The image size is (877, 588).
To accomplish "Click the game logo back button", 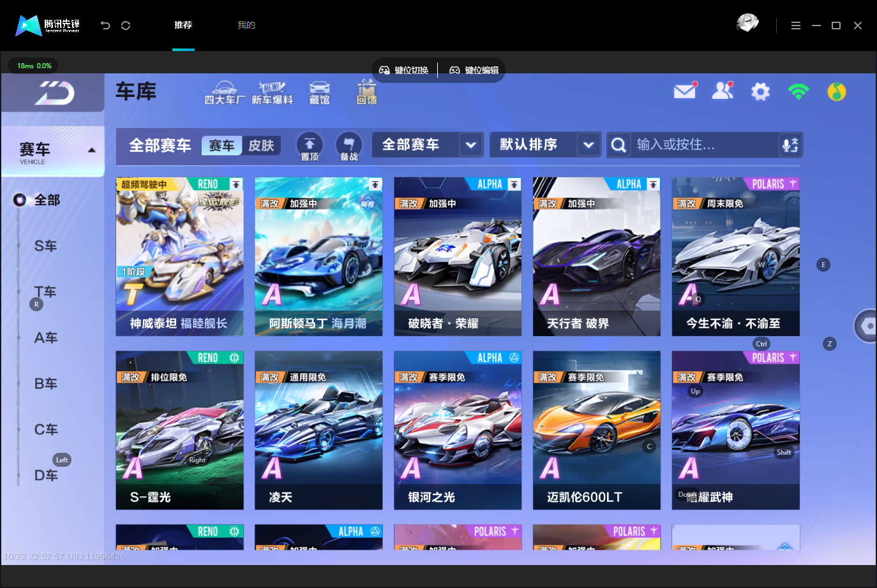I will point(54,93).
